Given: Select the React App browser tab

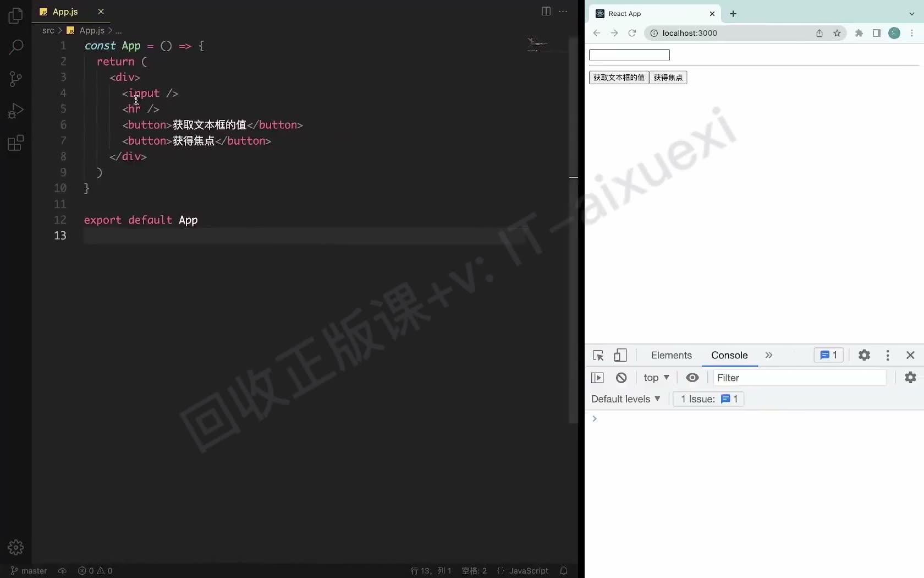Looking at the screenshot, I should click(x=654, y=14).
